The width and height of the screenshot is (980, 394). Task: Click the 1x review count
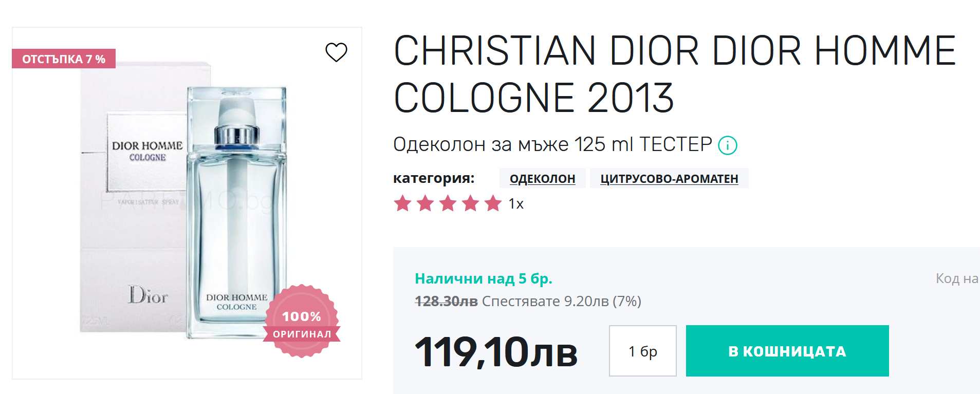(x=516, y=204)
